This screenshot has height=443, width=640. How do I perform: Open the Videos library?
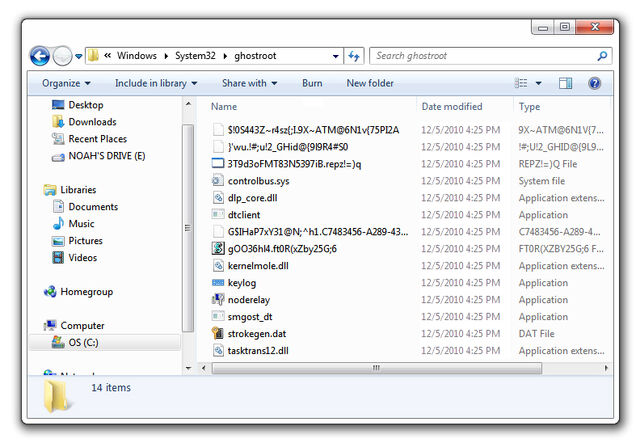coord(75,258)
